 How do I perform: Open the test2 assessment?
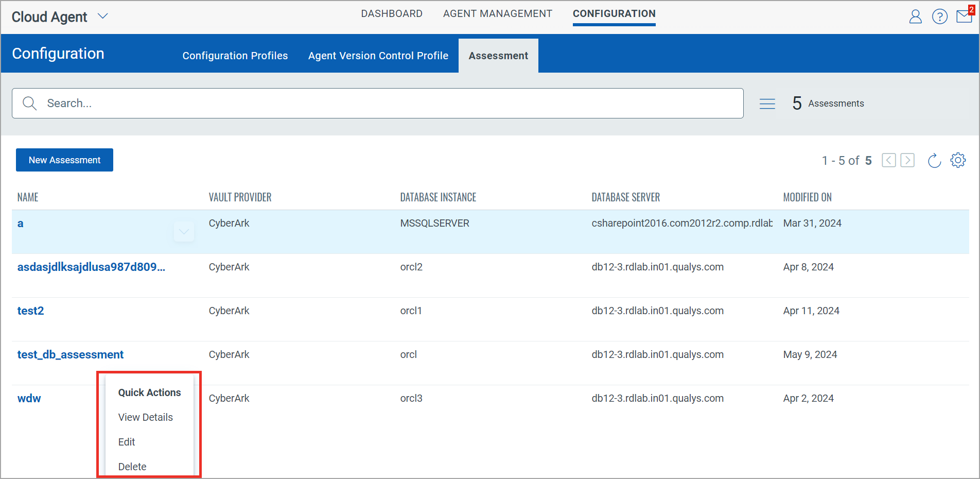coord(30,311)
